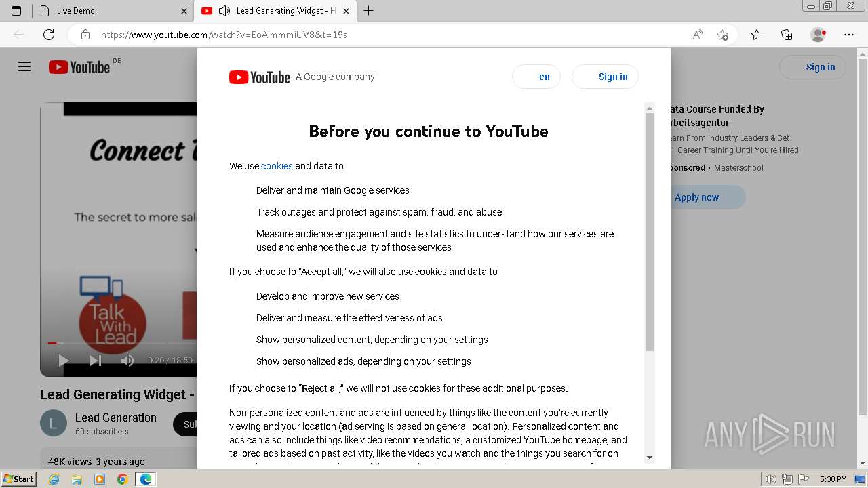Open the browser profile menu
Image resolution: width=868 pixels, height=488 pixels.
[x=818, y=35]
